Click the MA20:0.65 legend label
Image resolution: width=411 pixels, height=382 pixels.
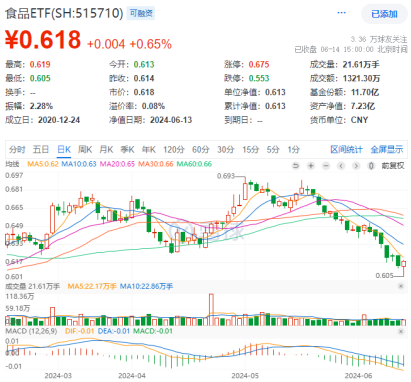(x=117, y=164)
